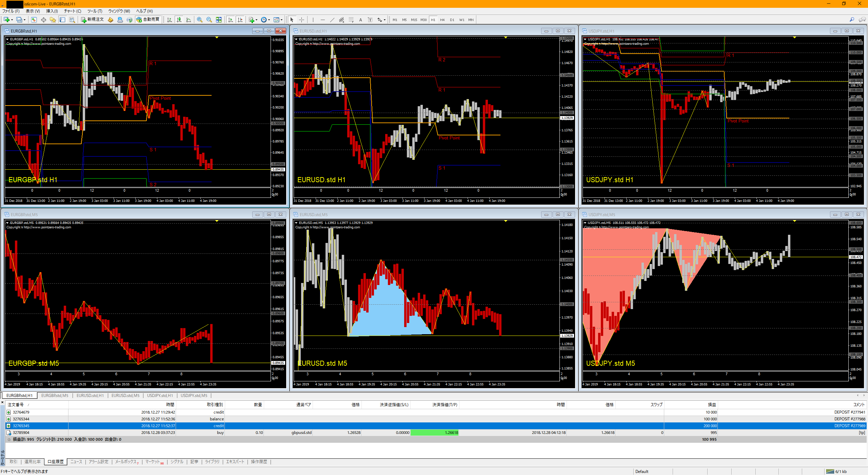Viewport: 868px width, 475px height.
Task: Click the zoom out magnifier icon
Action: (x=209, y=20)
